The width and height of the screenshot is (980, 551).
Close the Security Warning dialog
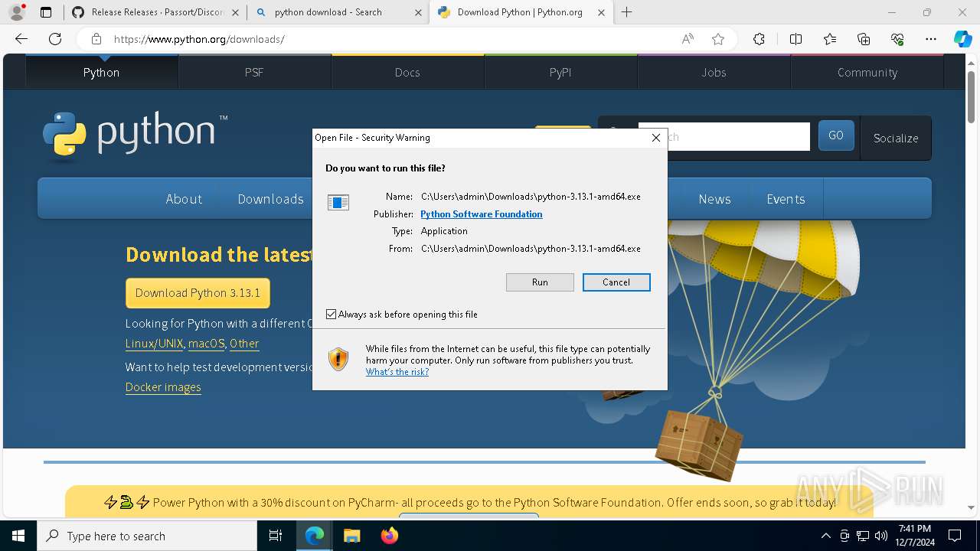pyautogui.click(x=655, y=138)
